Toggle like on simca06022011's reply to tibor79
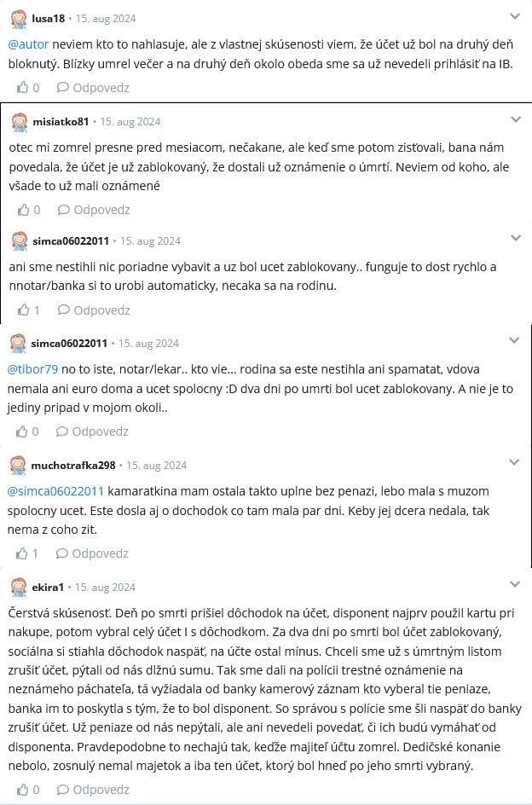This screenshot has height=805, width=532. point(22,431)
